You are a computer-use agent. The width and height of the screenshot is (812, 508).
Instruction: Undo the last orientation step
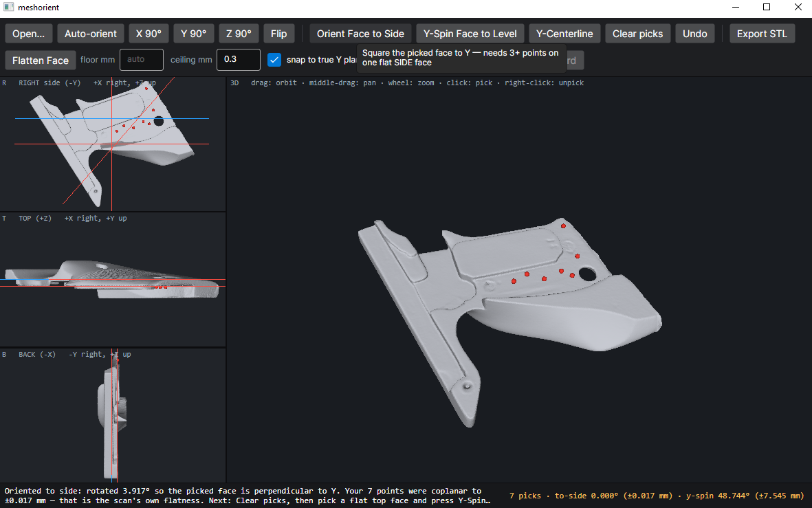695,34
